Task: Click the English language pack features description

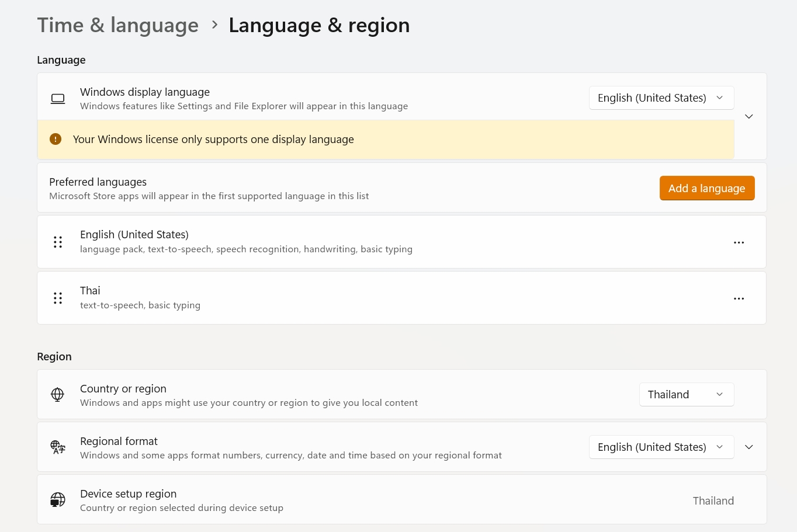Action: 246,249
